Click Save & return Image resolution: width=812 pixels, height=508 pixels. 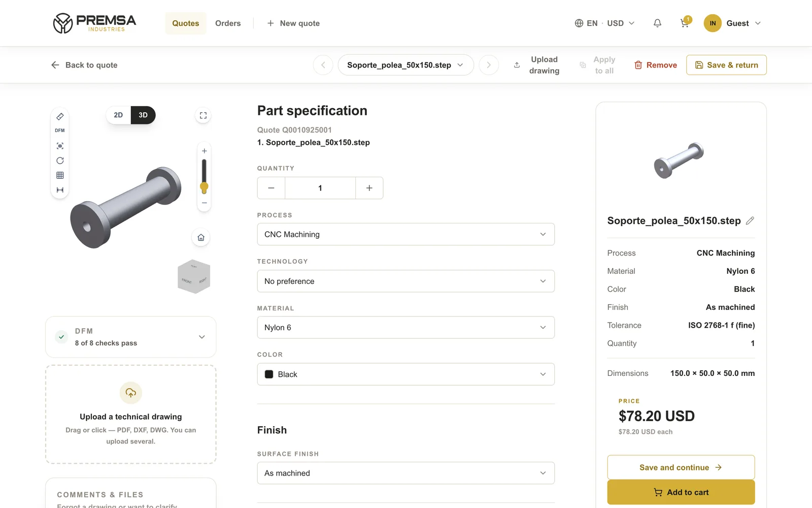click(x=726, y=65)
